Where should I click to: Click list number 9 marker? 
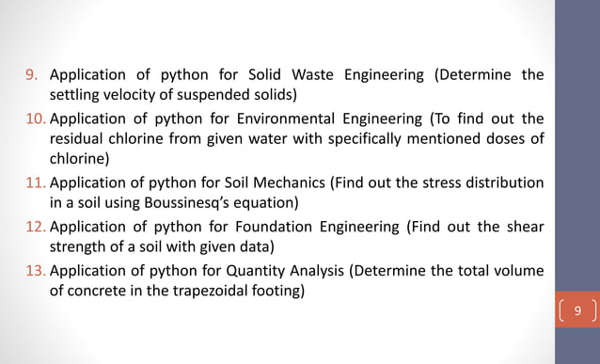point(32,74)
